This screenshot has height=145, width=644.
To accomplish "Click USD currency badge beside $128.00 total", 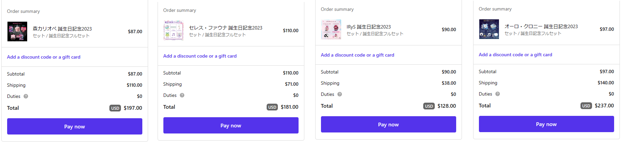I will click(429, 106).
